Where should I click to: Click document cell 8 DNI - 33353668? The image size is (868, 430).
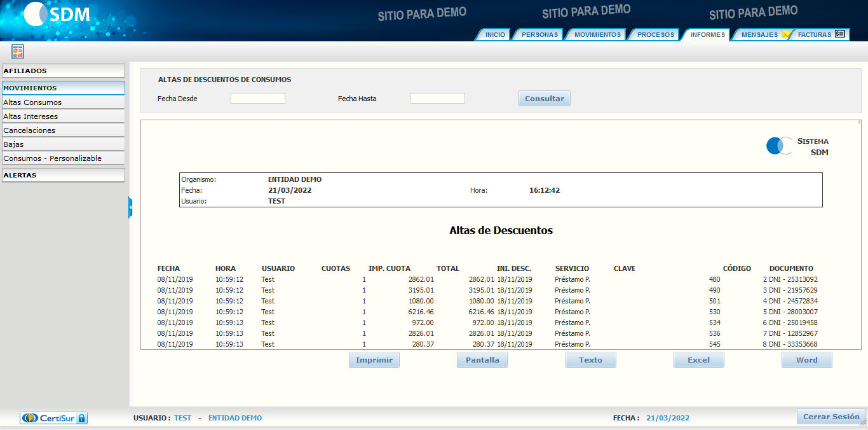[x=790, y=344]
